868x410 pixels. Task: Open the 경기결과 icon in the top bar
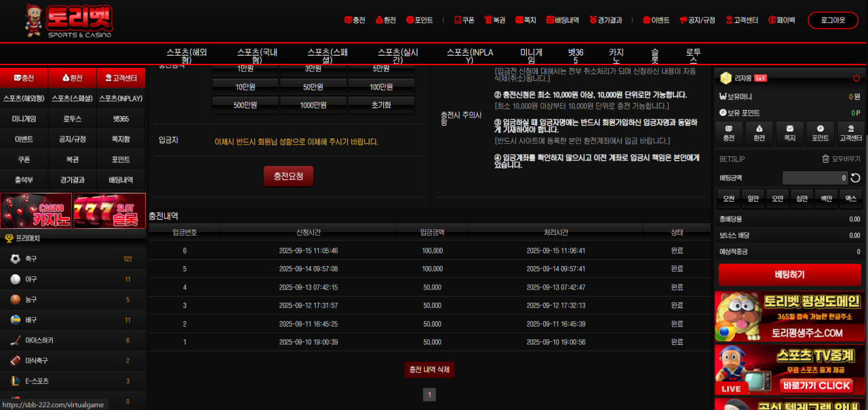pyautogui.click(x=593, y=20)
